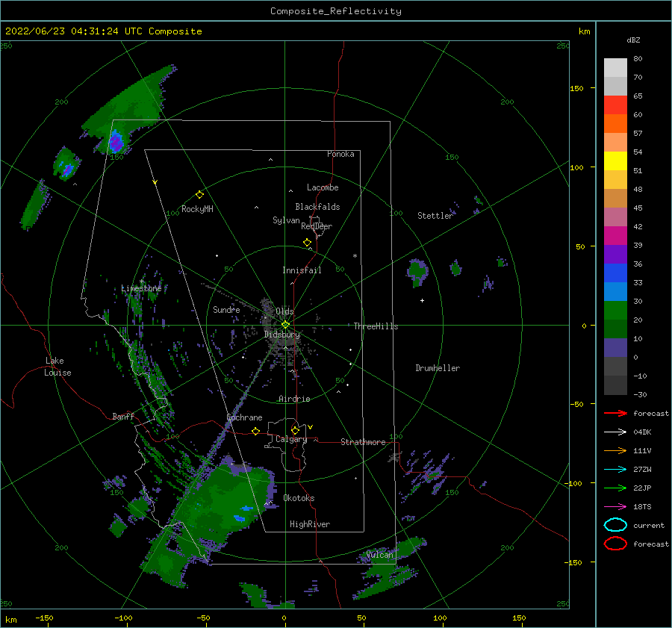This screenshot has height=628, width=672.
Task: Click the HighRiver town label
Action: point(310,524)
